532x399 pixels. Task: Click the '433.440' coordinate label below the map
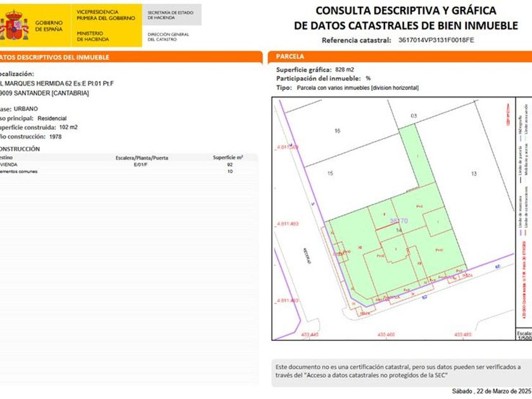[310, 334]
